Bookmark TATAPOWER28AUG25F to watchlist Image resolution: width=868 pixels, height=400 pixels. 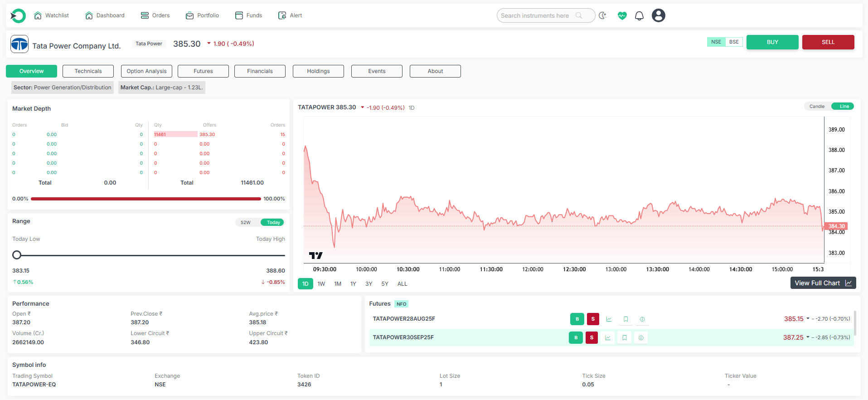(x=626, y=319)
